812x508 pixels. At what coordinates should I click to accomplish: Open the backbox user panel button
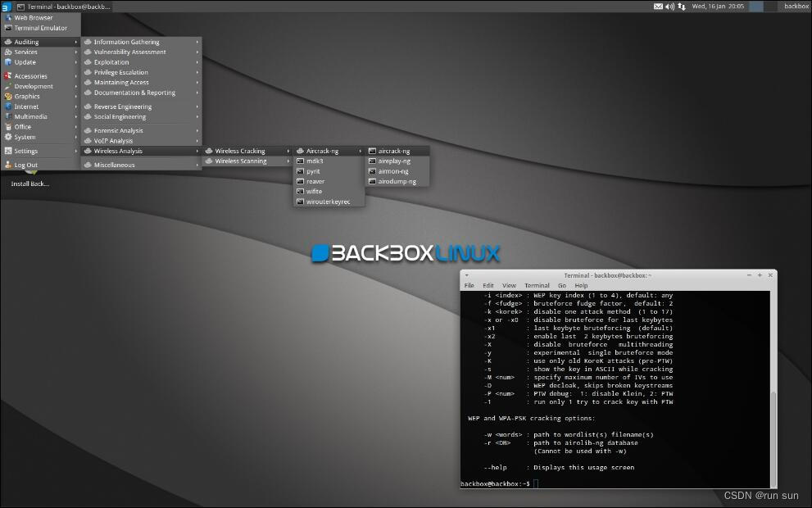pos(796,7)
